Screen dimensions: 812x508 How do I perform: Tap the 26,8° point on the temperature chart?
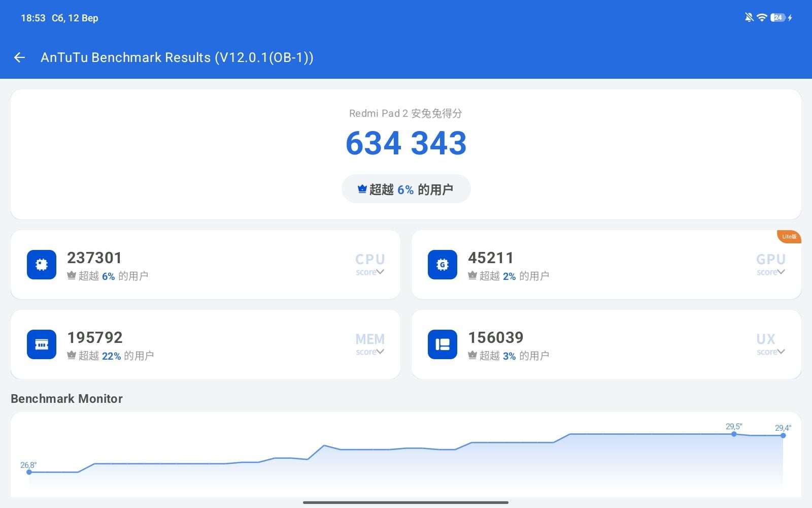pyautogui.click(x=29, y=472)
